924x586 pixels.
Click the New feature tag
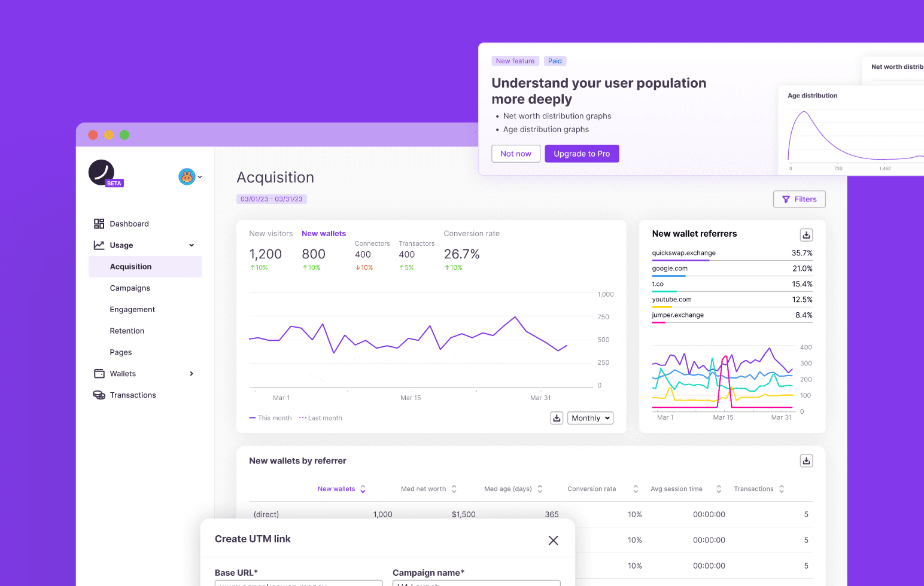click(x=515, y=61)
